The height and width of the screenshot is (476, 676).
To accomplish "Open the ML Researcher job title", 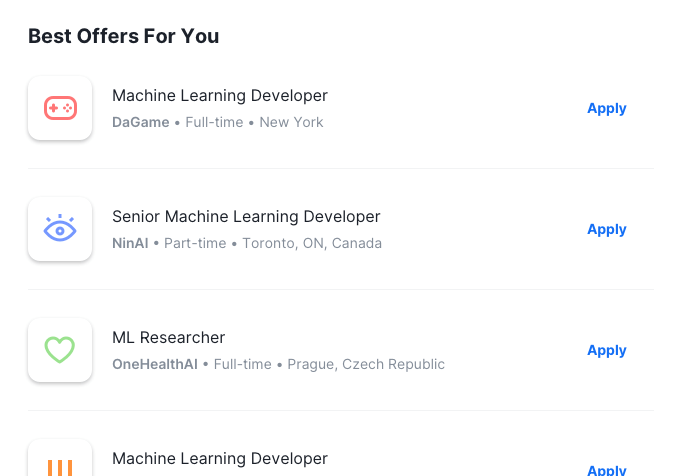I will (x=168, y=338).
